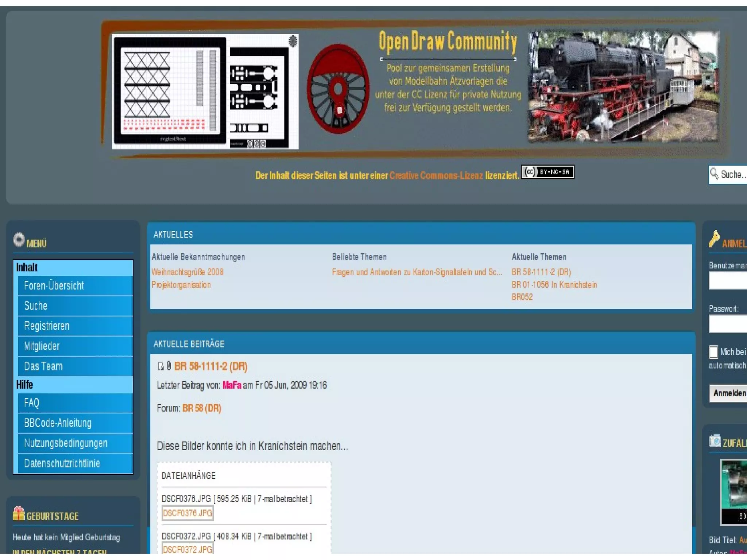Viewport: 747px width, 560px height.
Task: Select BBCode-Anleitung in Hilfe menu
Action: point(58,423)
